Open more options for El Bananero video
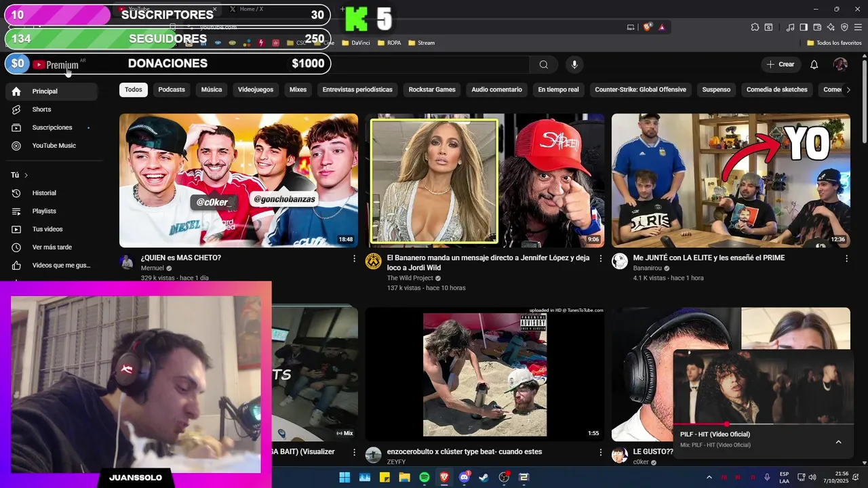Image resolution: width=868 pixels, height=488 pixels. (x=600, y=258)
